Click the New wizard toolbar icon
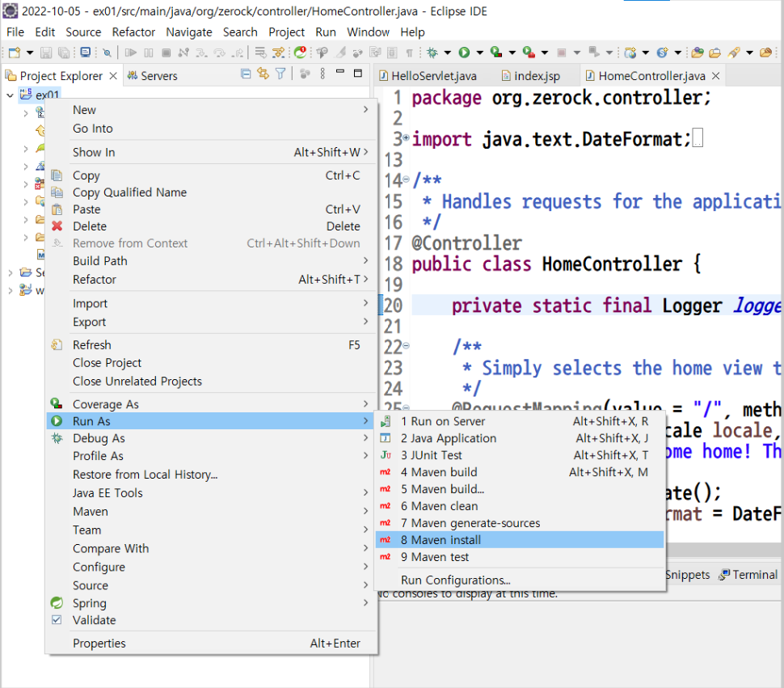This screenshot has width=784, height=688. tap(15, 53)
